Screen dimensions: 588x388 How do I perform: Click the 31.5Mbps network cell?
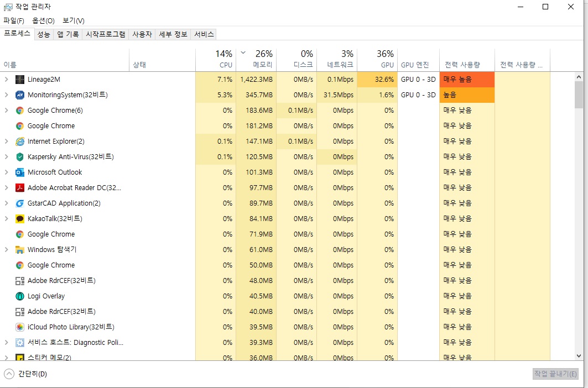point(337,95)
